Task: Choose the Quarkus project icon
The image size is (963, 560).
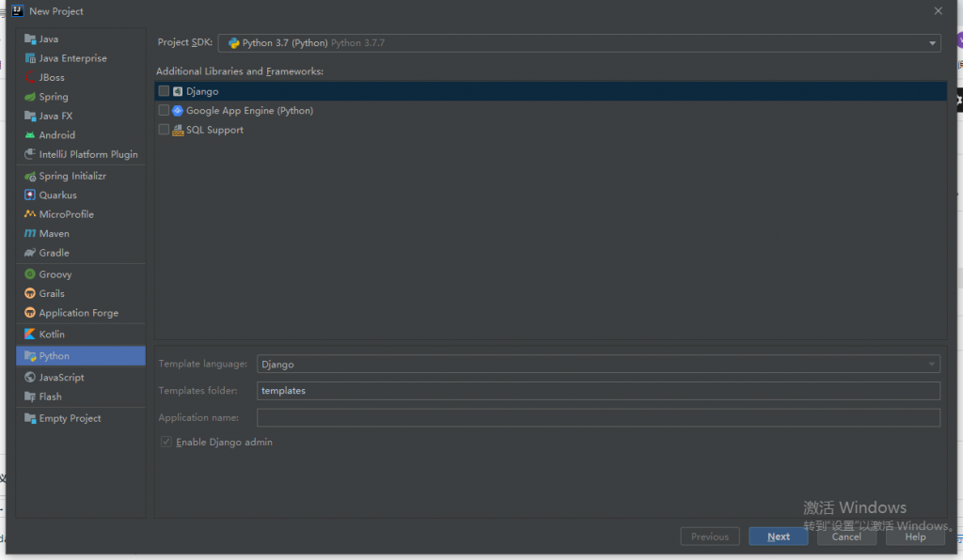Action: click(29, 195)
